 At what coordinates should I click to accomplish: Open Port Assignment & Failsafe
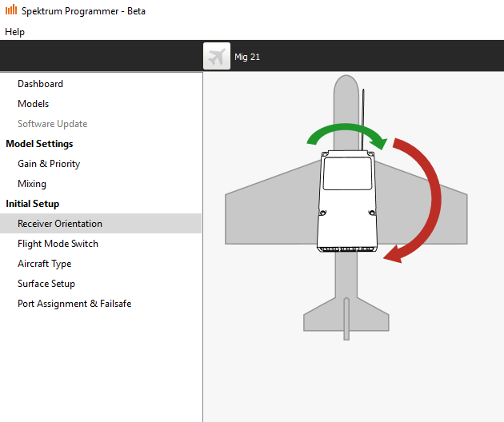click(74, 304)
